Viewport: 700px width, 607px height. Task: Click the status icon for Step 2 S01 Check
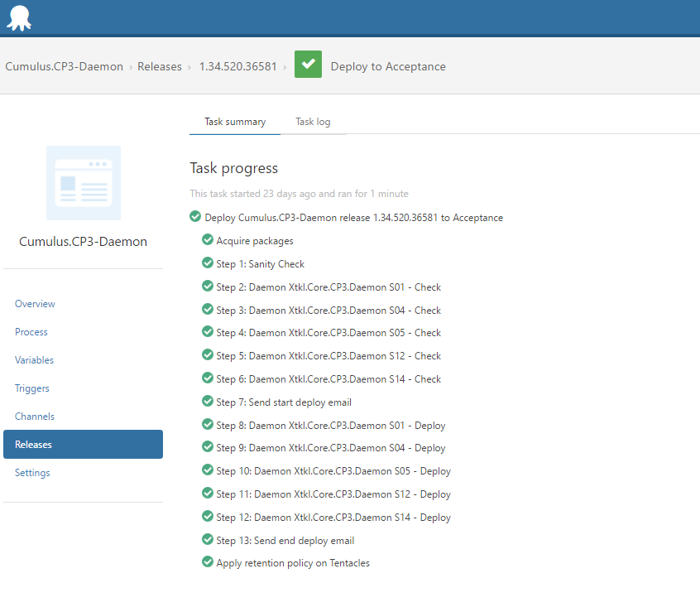(x=208, y=286)
